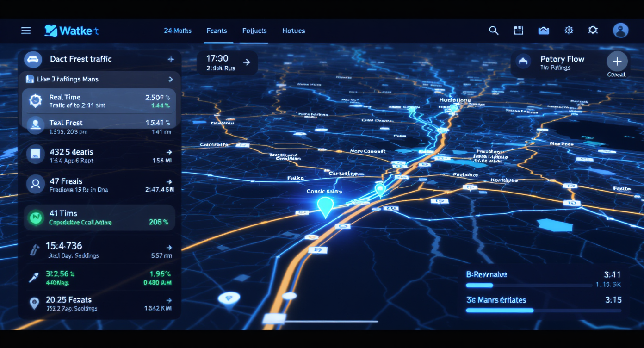Click the car icon beside Dact Frest traffic
Image resolution: width=644 pixels, height=348 pixels.
(32, 59)
